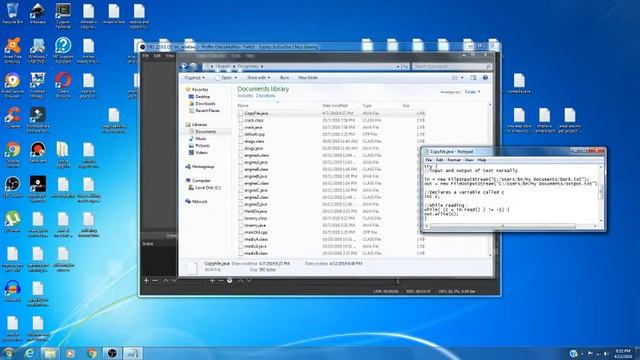The image size is (640, 360).
Task: Select the Avast Free Antivirus desktop icon
Action: tap(12, 50)
